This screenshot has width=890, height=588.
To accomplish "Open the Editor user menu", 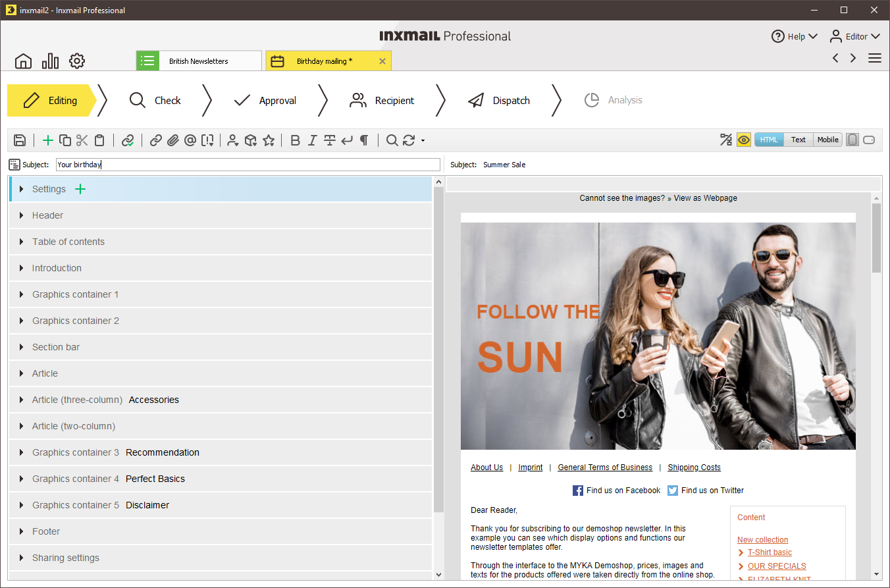I will pos(854,36).
